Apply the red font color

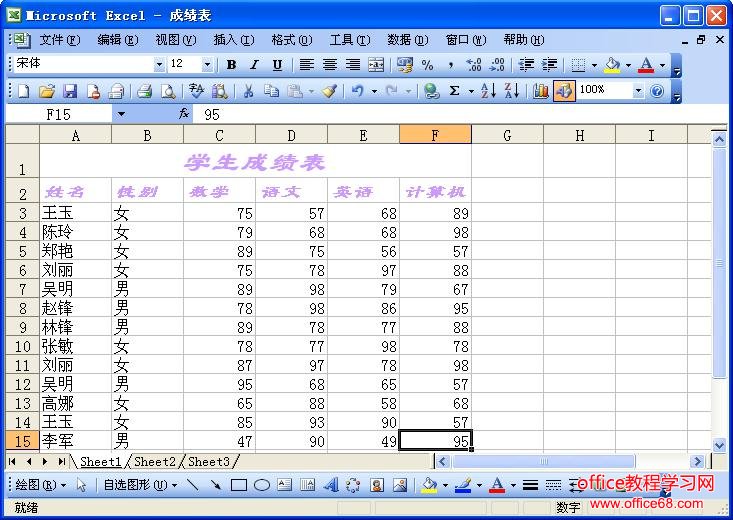point(646,65)
